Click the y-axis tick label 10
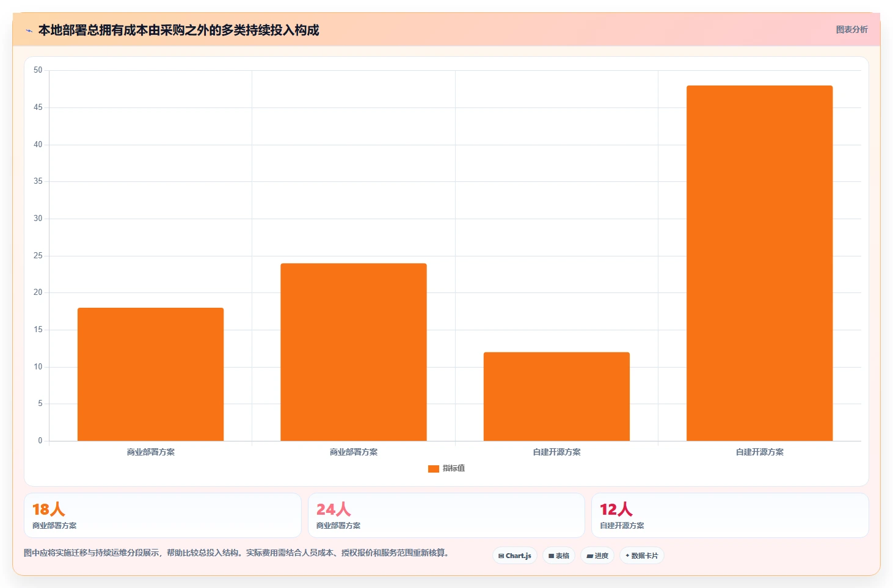 [38, 367]
